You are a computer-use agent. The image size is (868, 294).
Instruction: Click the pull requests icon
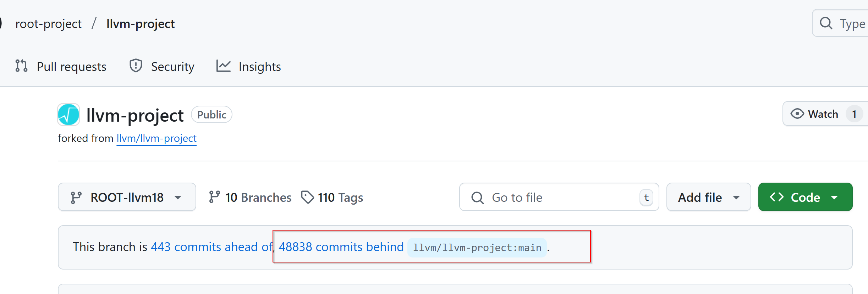(21, 66)
